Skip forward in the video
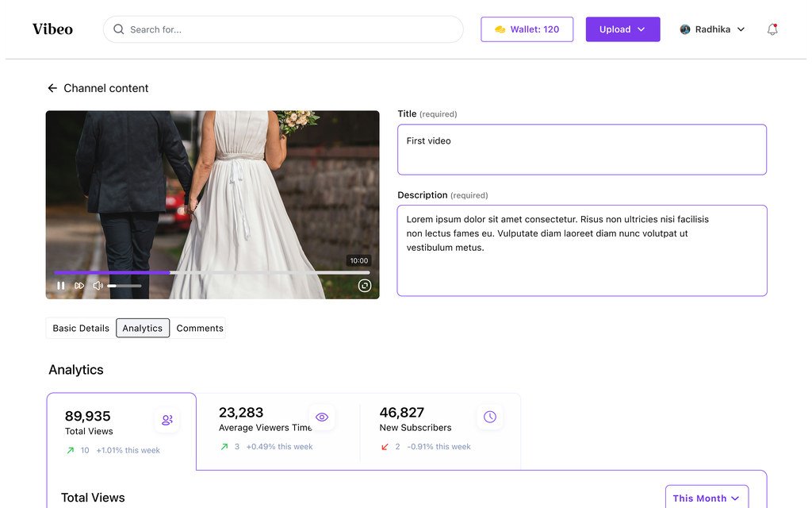The width and height of the screenshot is (812, 508). (x=79, y=286)
